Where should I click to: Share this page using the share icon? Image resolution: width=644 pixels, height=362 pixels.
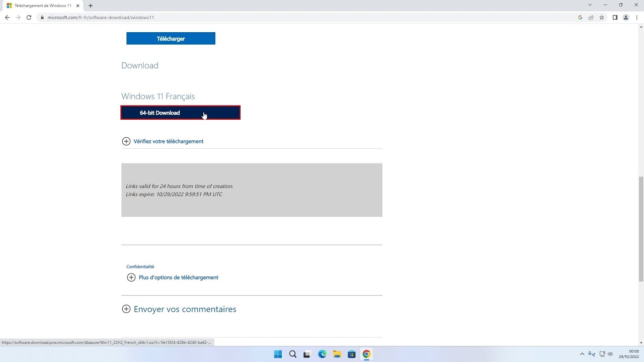[x=591, y=18]
